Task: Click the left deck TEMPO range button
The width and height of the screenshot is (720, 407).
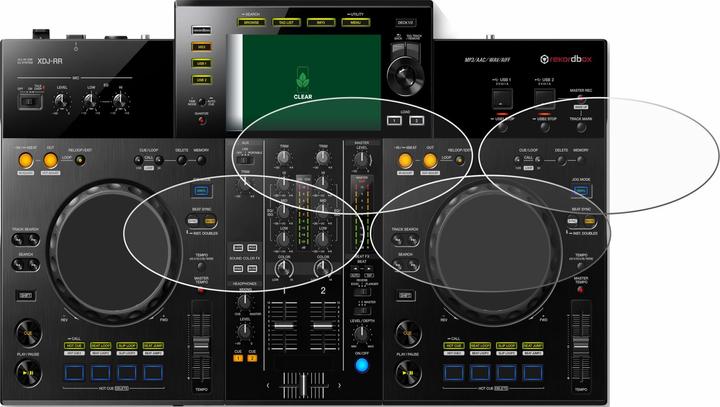Action: 201,266
